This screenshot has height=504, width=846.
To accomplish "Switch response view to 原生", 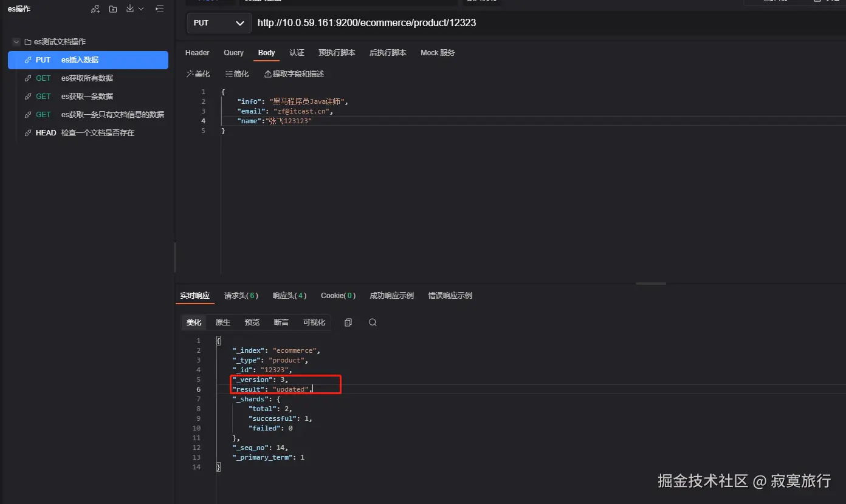I will [223, 322].
